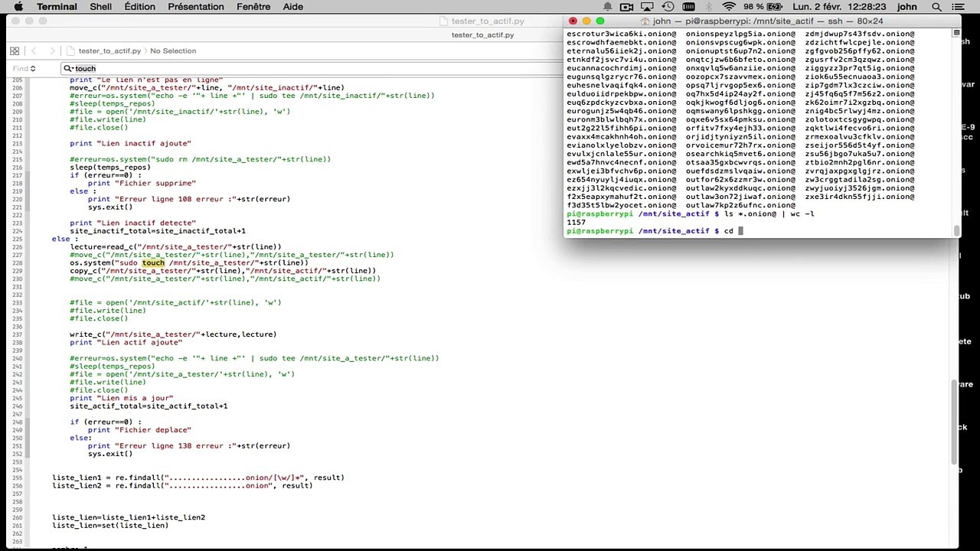The image size is (980, 551).
Task: Click zxe3ir4dkn55fjji.onion@ in Terminal listing
Action: pyautogui.click(x=860, y=197)
